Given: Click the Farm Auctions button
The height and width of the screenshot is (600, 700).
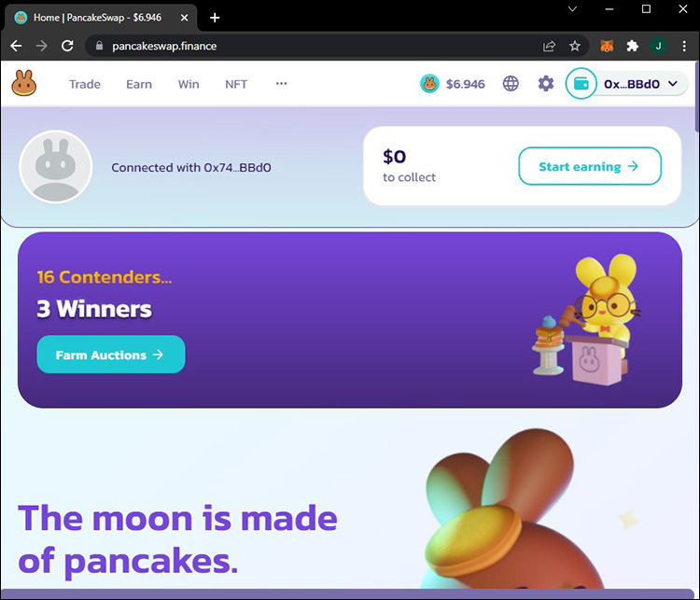Looking at the screenshot, I should coord(111,355).
